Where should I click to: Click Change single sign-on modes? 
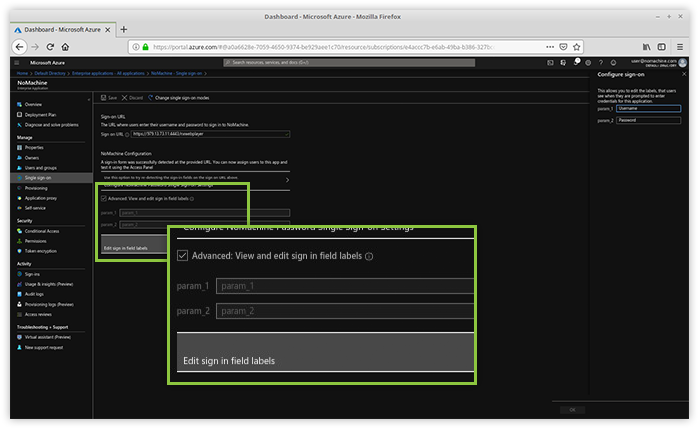pos(179,98)
